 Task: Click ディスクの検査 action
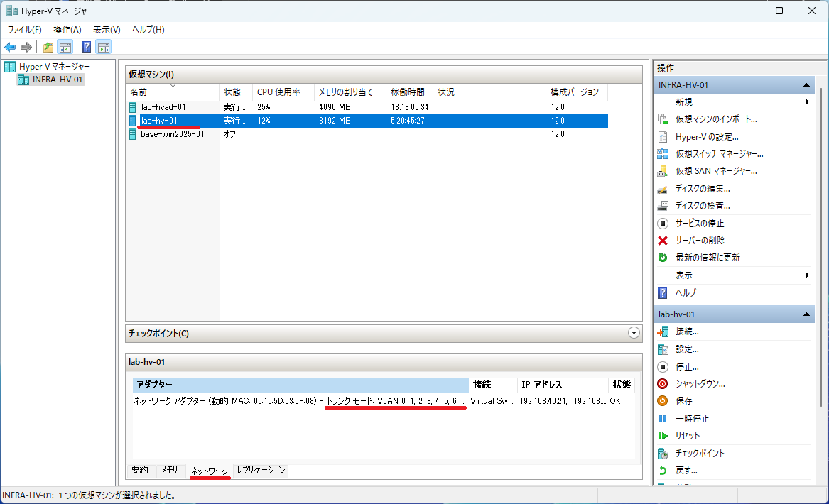tap(703, 206)
